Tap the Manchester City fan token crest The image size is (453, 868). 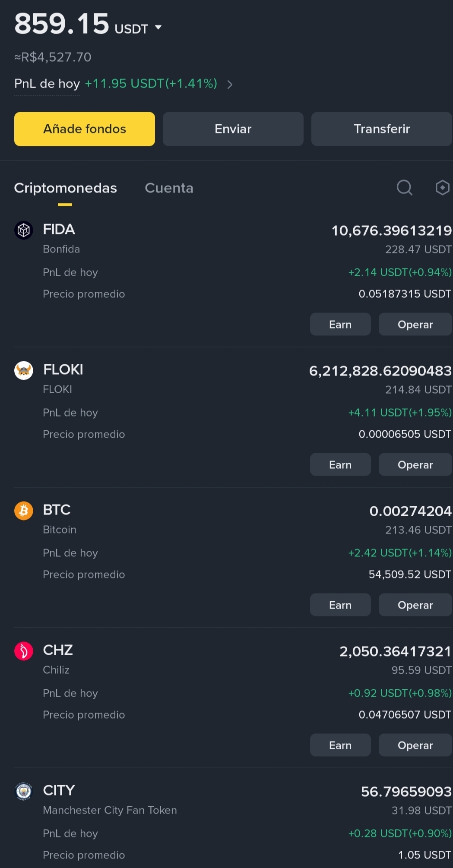(x=24, y=791)
